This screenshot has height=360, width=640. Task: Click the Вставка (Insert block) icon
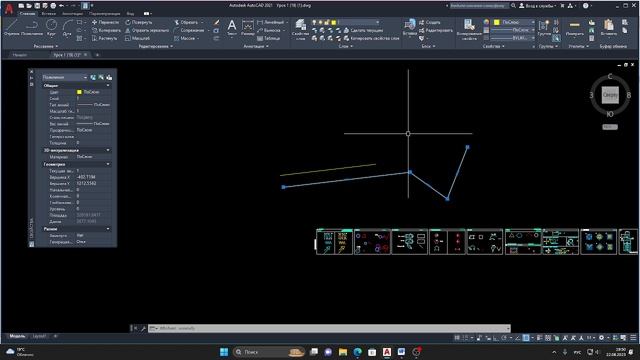(x=409, y=28)
